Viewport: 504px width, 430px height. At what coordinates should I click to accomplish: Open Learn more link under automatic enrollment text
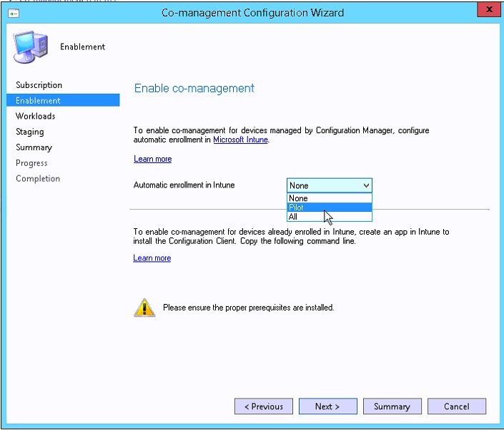point(153,159)
